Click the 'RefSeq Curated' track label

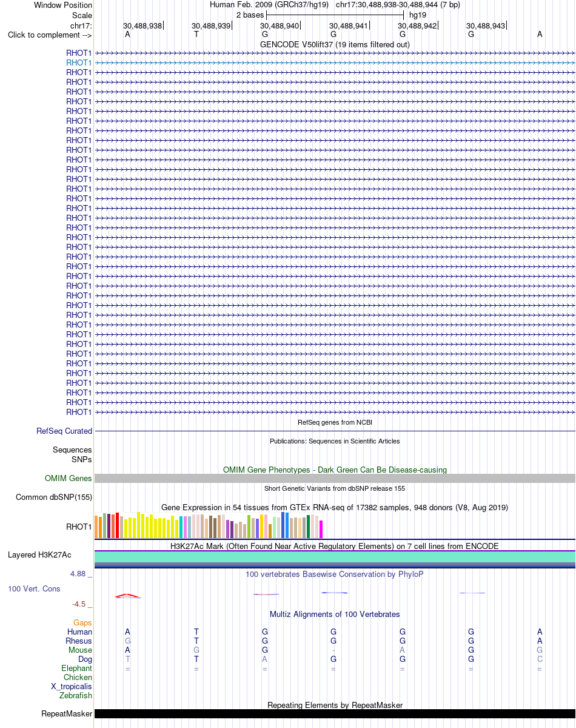pos(64,431)
